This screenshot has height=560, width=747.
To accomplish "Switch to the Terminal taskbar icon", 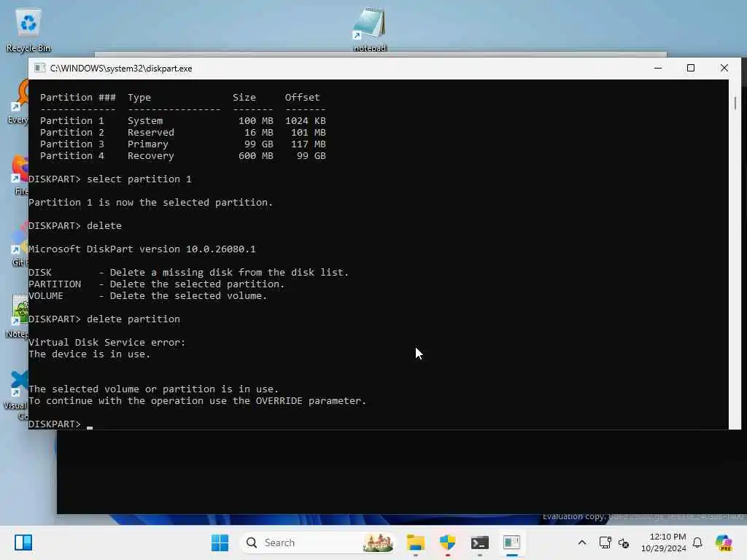I will (x=479, y=542).
